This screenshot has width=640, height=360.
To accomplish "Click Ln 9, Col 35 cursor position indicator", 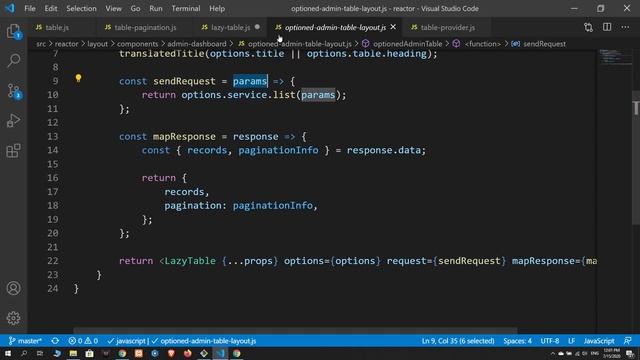I will coord(458,341).
